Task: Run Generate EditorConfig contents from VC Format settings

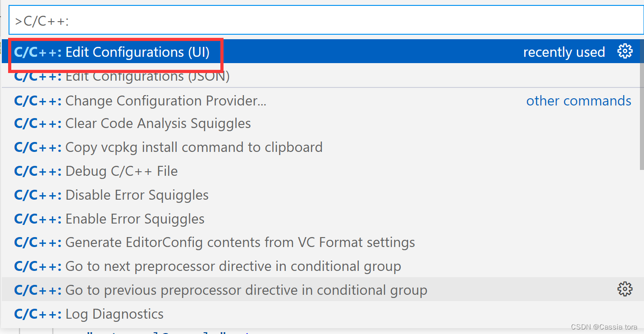Action: click(214, 242)
